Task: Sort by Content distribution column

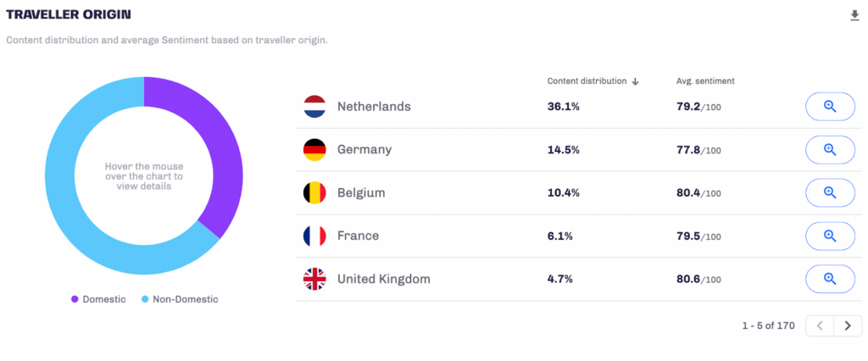Action: point(593,81)
